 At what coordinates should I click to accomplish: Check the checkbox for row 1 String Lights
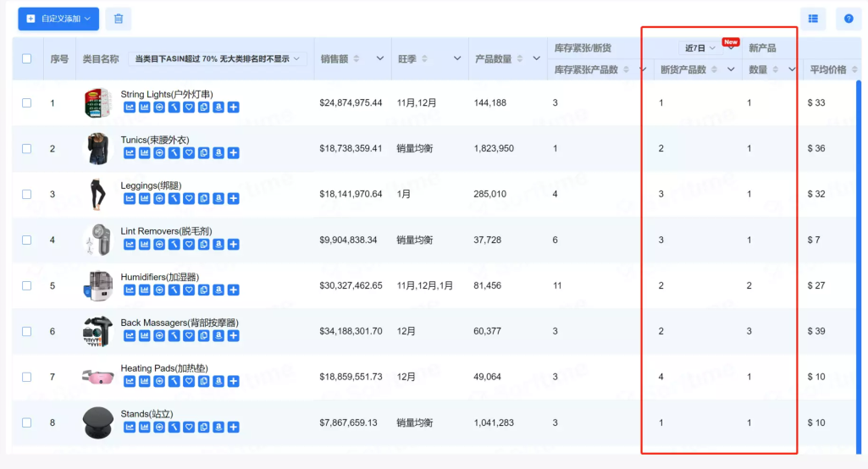(x=26, y=103)
